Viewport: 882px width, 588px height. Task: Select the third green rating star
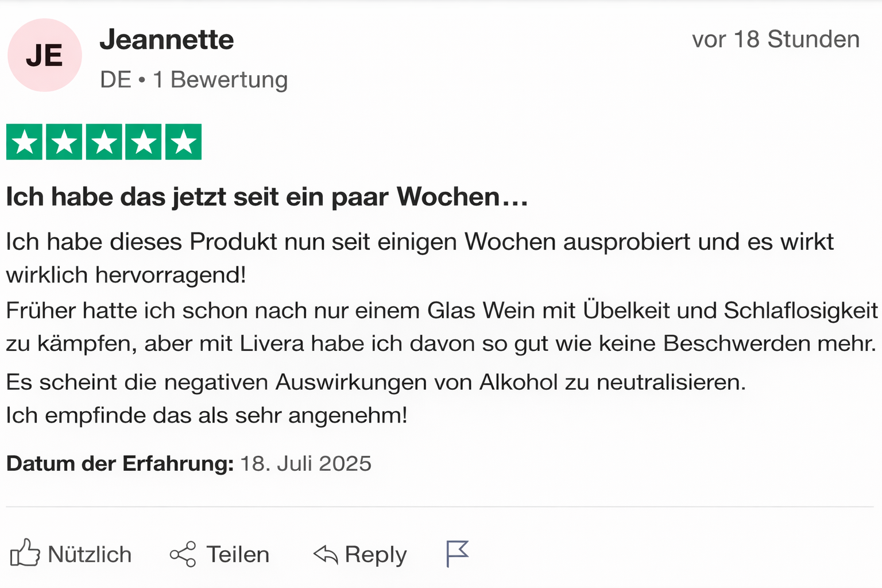[104, 142]
